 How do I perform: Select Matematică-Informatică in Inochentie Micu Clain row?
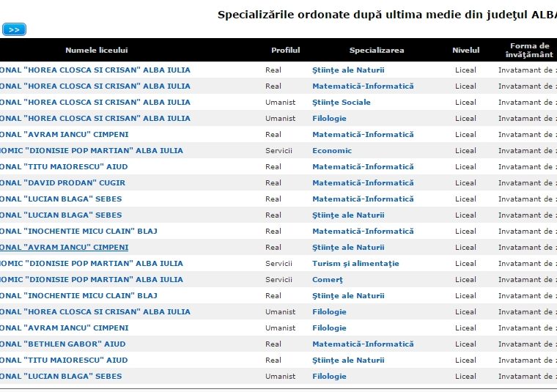pos(363,231)
